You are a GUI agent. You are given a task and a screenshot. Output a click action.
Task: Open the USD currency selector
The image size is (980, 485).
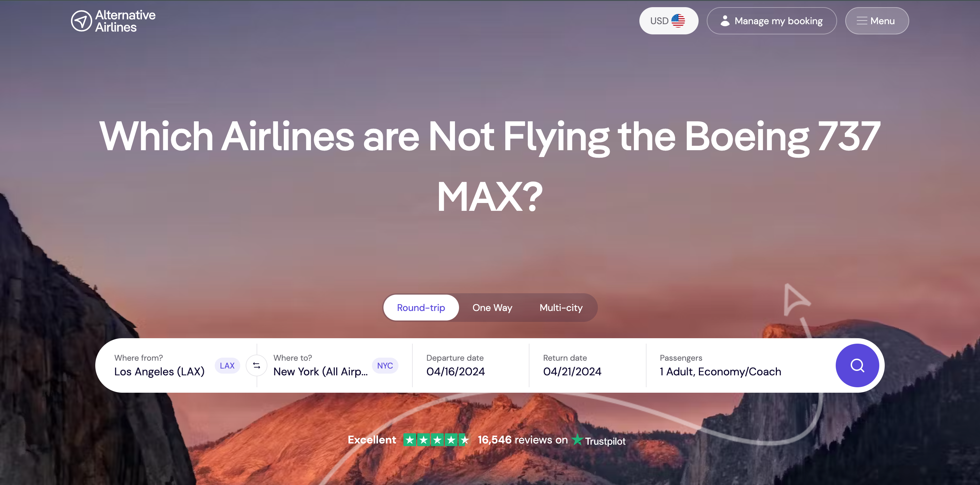coord(668,21)
